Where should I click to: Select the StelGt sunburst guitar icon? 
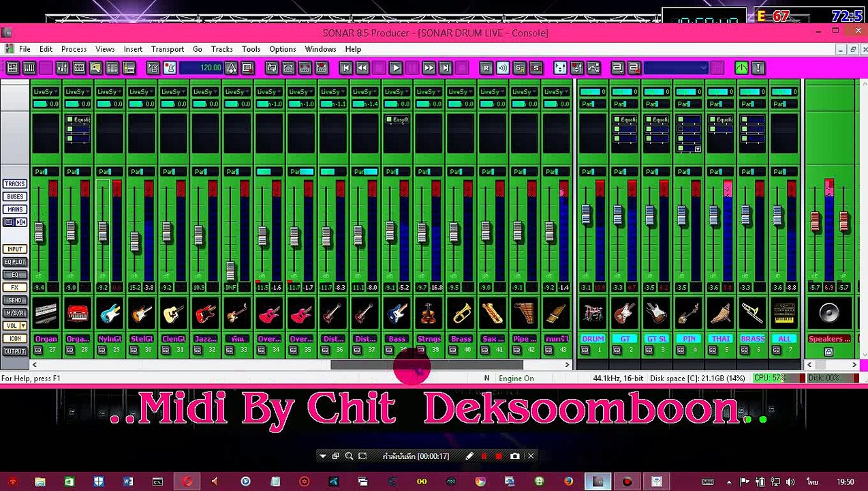tap(142, 314)
